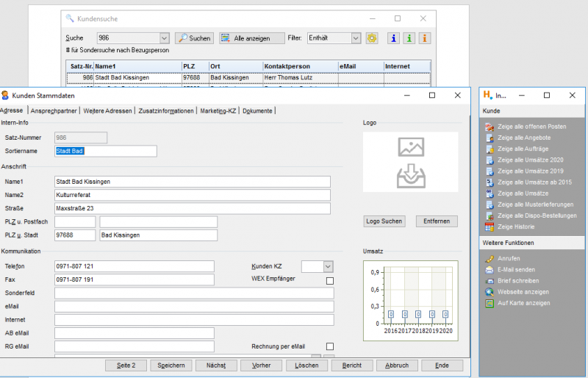Select the Stadt Bad Kissingen result row
The width and height of the screenshot is (588, 378).
point(248,78)
